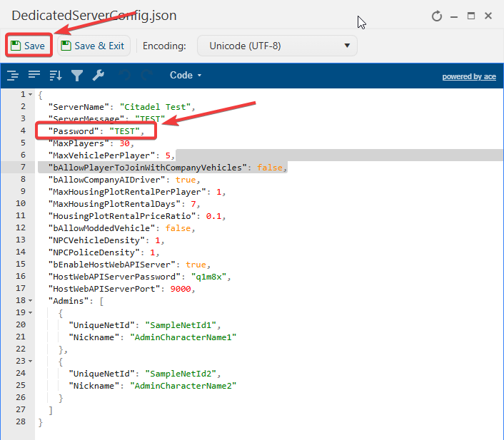Click the refresh icon in the title bar
Screen dimensions: 504x440
pos(437,16)
